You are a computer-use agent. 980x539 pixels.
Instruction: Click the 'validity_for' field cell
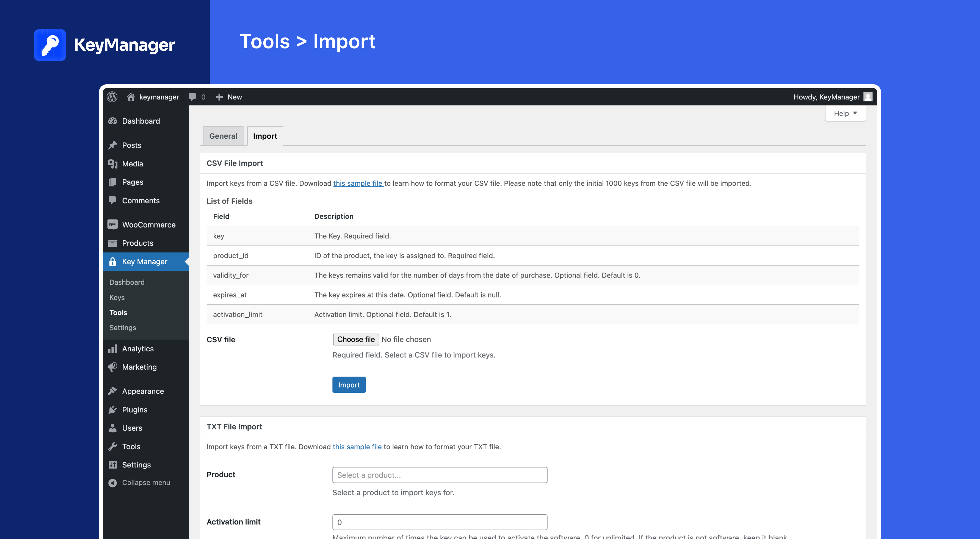tap(231, 275)
